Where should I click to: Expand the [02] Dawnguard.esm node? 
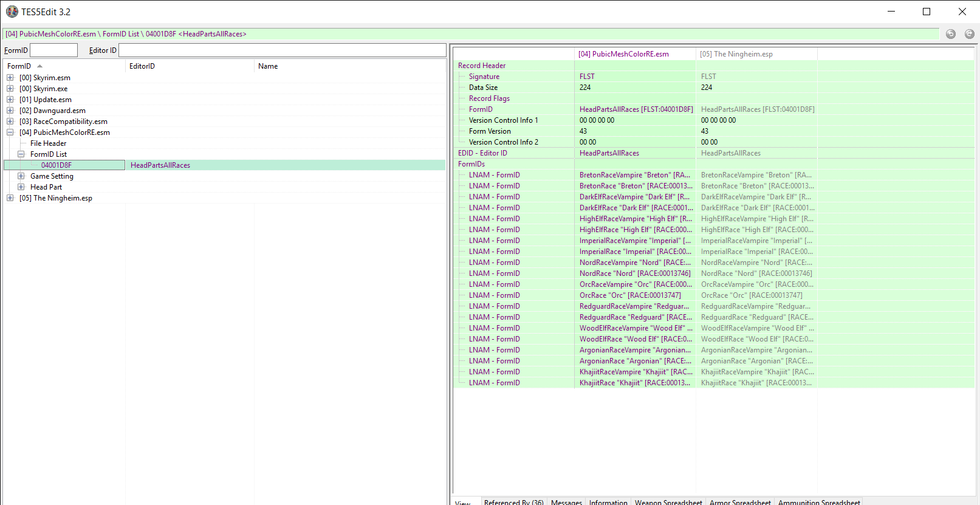pyautogui.click(x=10, y=111)
